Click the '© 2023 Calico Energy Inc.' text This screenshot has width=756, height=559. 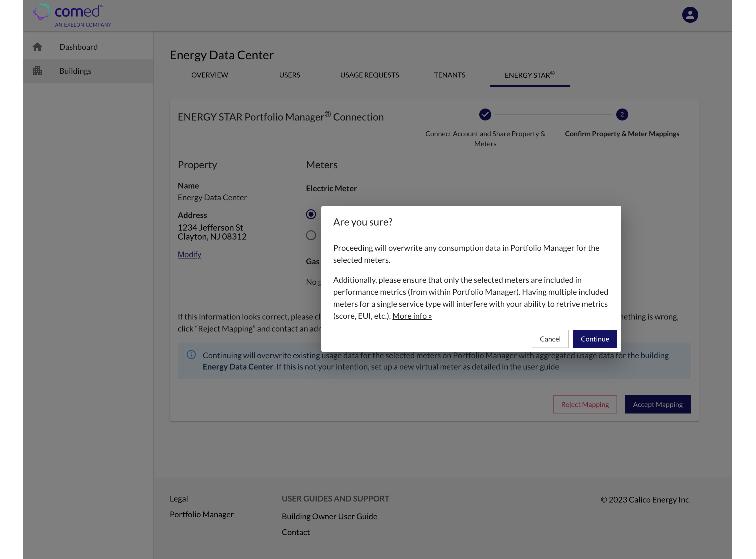point(646,500)
